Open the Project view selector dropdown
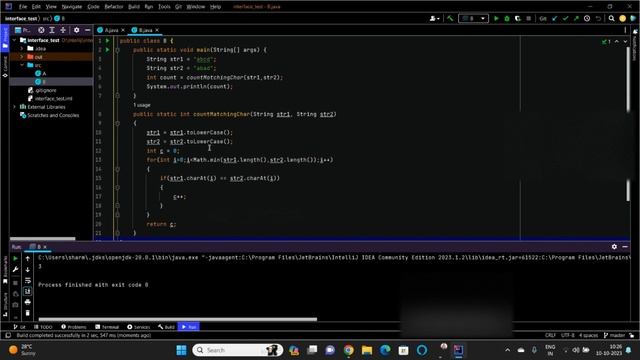 [22, 30]
